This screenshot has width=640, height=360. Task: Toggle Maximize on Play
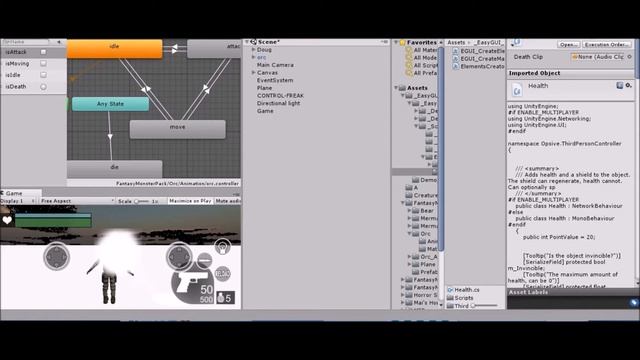click(x=190, y=201)
